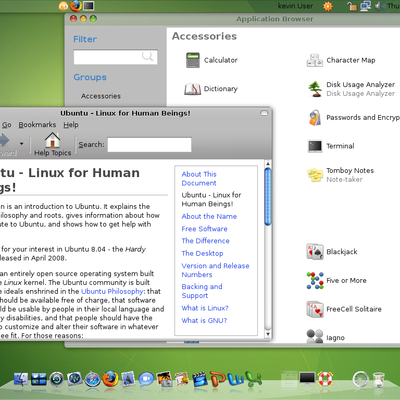Open The Desktop link
The width and height of the screenshot is (400, 400).
click(x=202, y=253)
